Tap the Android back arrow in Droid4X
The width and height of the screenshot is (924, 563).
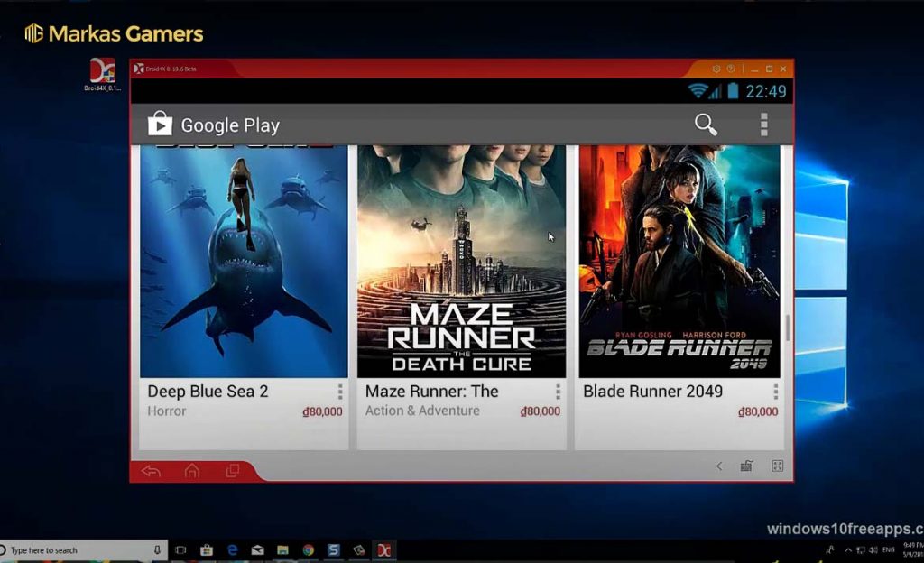(x=151, y=471)
